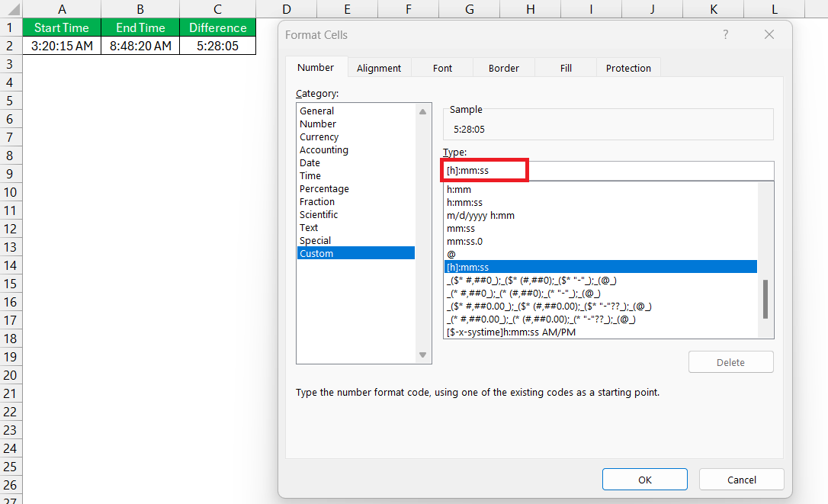Click the Cancel button
This screenshot has width=828, height=504.
(x=741, y=479)
